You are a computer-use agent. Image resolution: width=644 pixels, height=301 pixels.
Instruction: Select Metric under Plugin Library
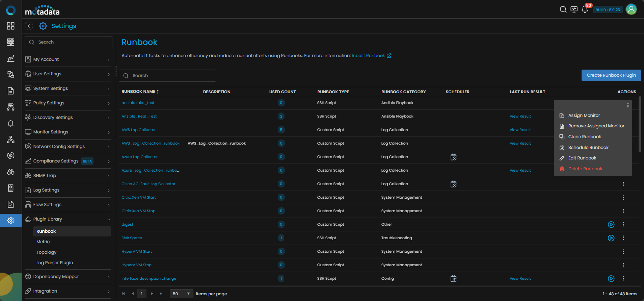pyautogui.click(x=43, y=242)
